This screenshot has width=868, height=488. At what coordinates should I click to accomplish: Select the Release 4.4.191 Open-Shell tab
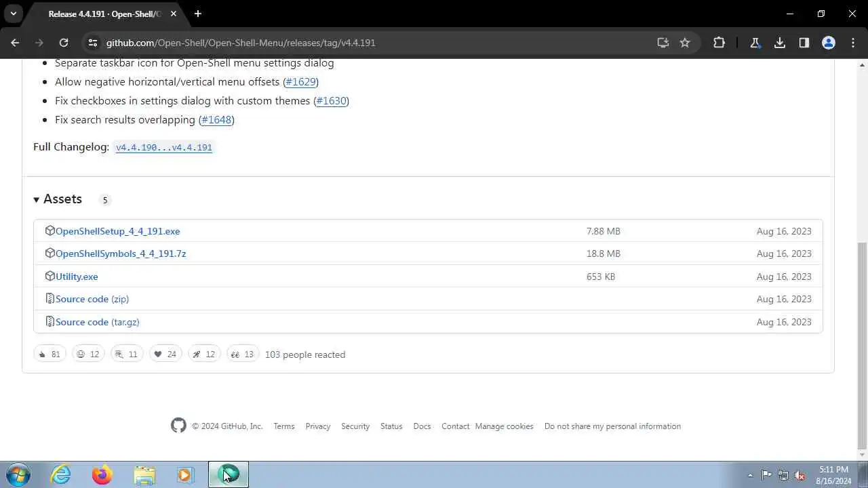(104, 14)
